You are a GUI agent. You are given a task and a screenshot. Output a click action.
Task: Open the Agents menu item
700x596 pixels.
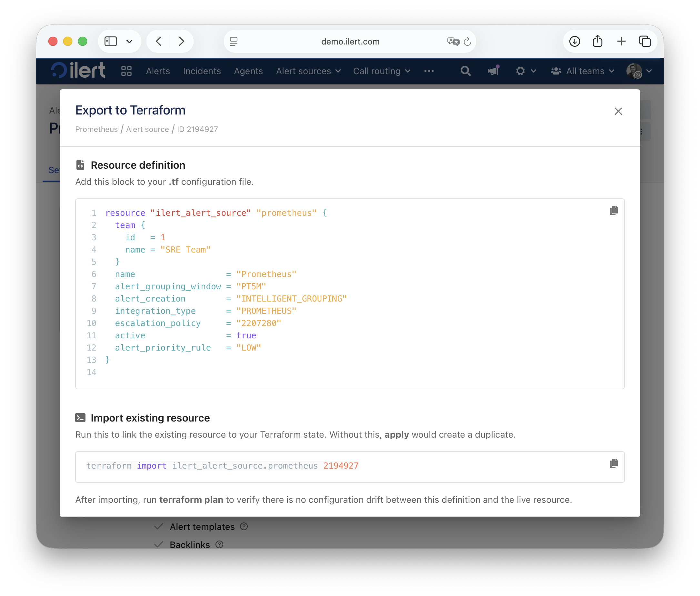248,71
